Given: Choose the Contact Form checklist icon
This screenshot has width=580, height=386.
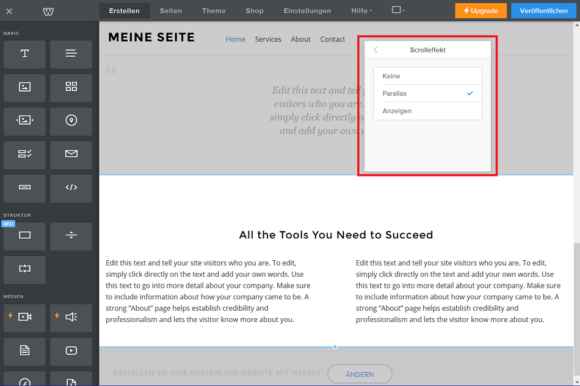Looking at the screenshot, I should tap(24, 155).
